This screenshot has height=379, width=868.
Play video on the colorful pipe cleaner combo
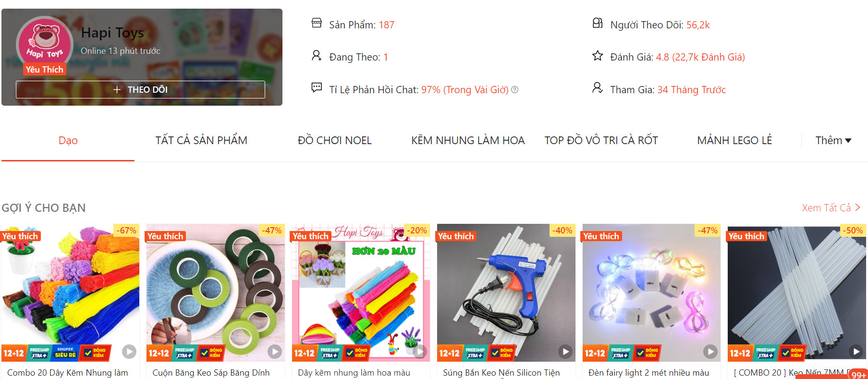click(x=129, y=352)
